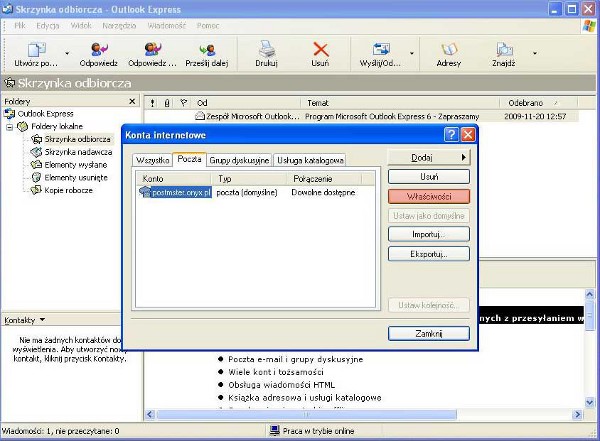Select Outlook Express root in folder tree
Viewport: 600px width, 441px height.
click(x=39, y=114)
